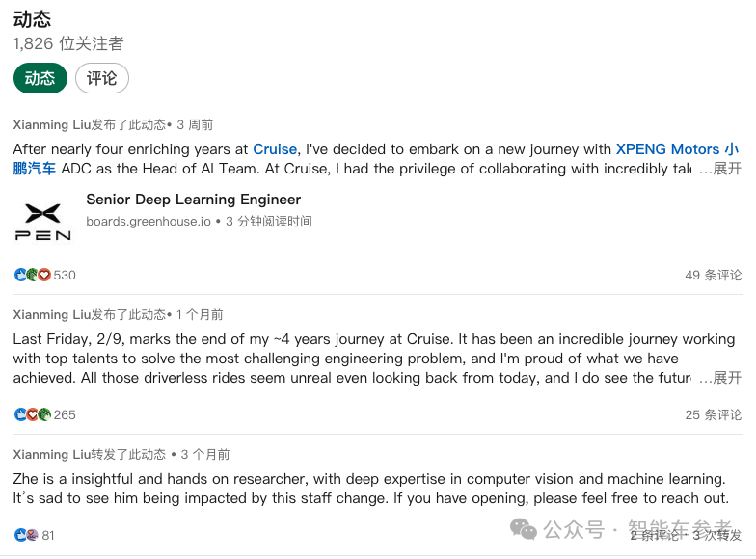The image size is (756, 559).
Task: Select the 动态 filter pill
Action: (x=40, y=78)
